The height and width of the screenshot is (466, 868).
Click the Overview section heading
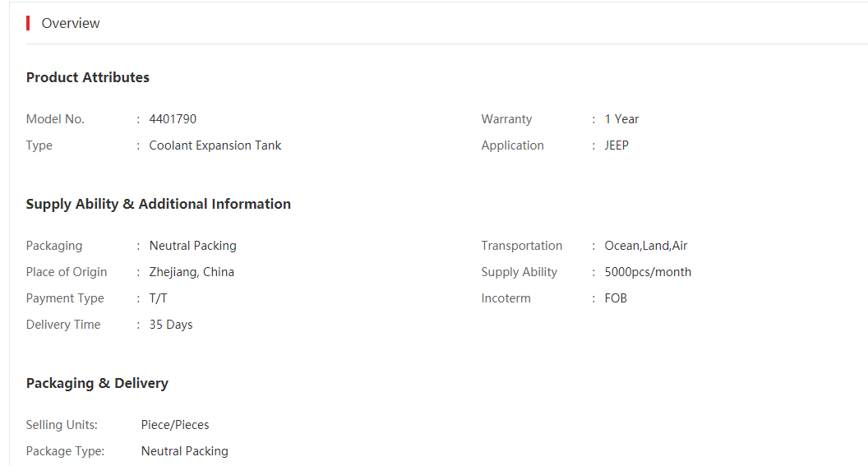click(x=71, y=23)
